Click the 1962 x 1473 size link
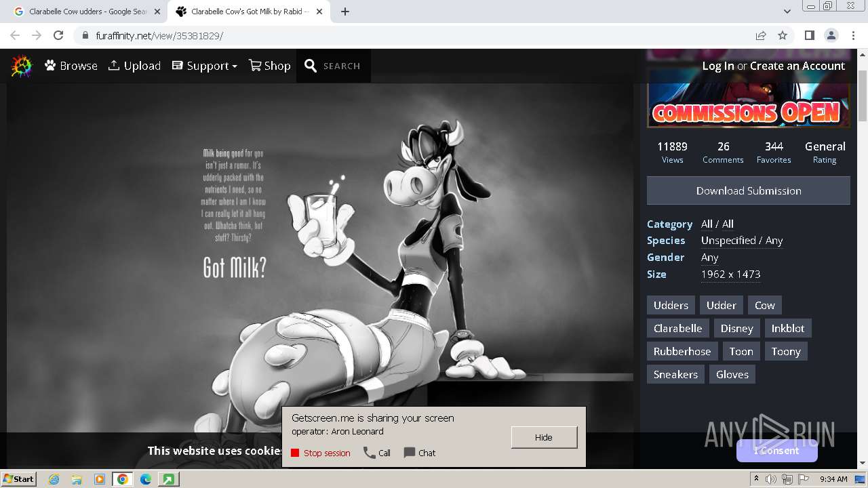The height and width of the screenshot is (488, 868). click(730, 274)
